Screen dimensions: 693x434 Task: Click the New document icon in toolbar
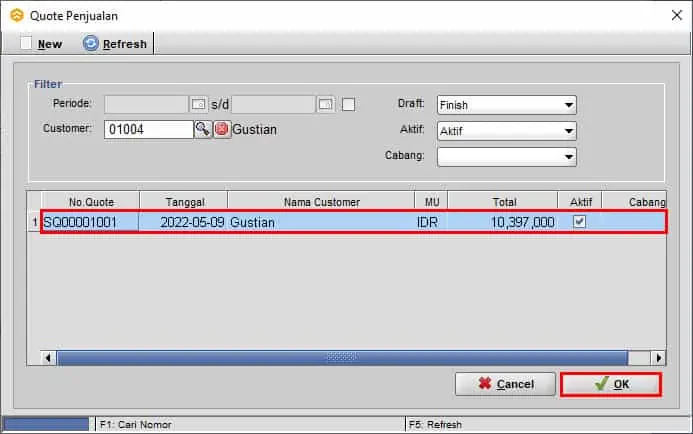(x=27, y=43)
